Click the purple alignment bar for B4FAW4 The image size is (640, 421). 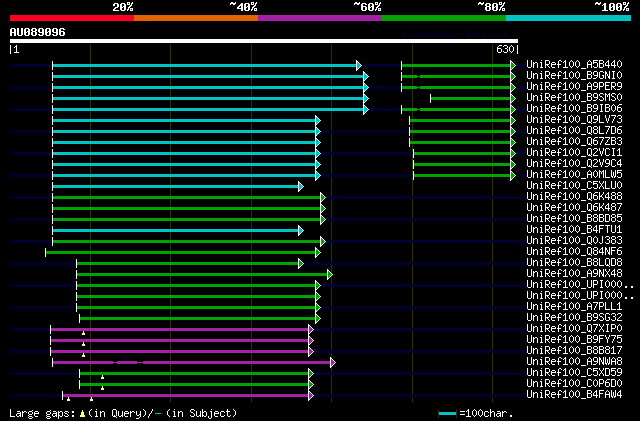(x=188, y=396)
